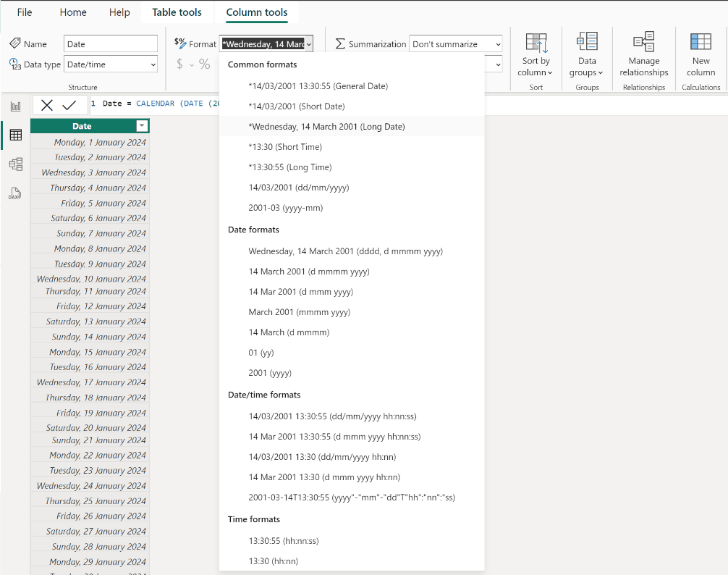The width and height of the screenshot is (728, 575).
Task: Apply currency format dollar icon
Action: (x=179, y=64)
